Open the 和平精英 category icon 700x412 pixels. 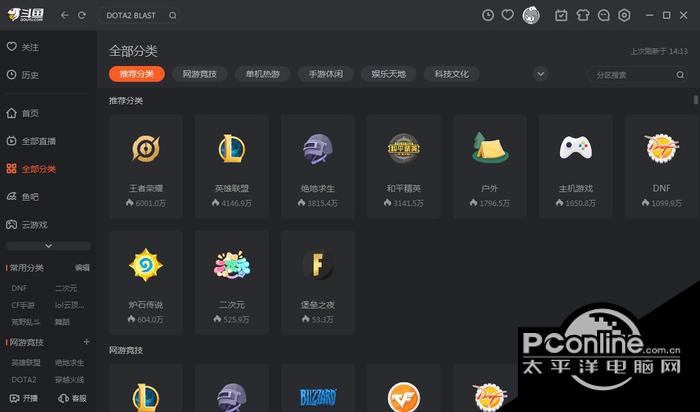404,148
